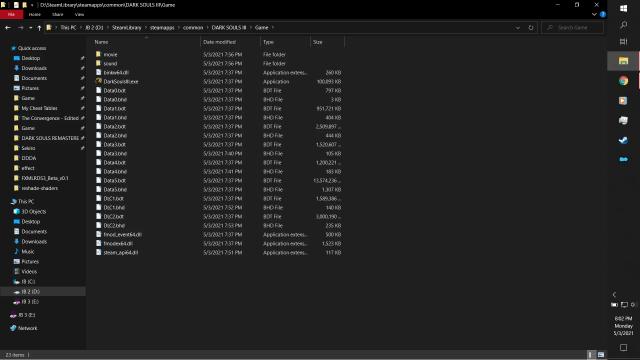Image resolution: width=640 pixels, height=360 pixels.
Task: Navigate to common breadcrumb
Action: click(x=193, y=28)
